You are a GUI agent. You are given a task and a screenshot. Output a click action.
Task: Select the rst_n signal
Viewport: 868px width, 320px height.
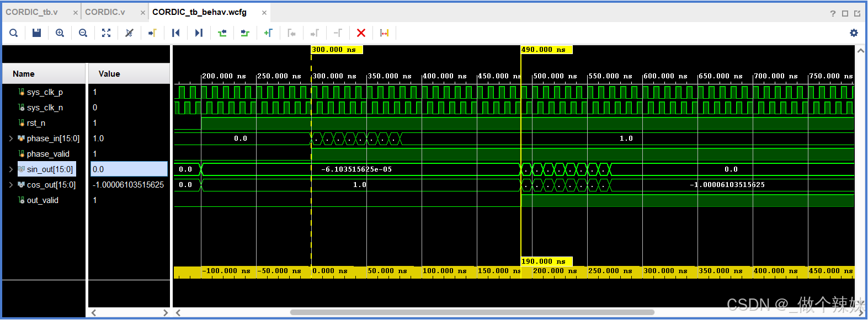point(36,123)
